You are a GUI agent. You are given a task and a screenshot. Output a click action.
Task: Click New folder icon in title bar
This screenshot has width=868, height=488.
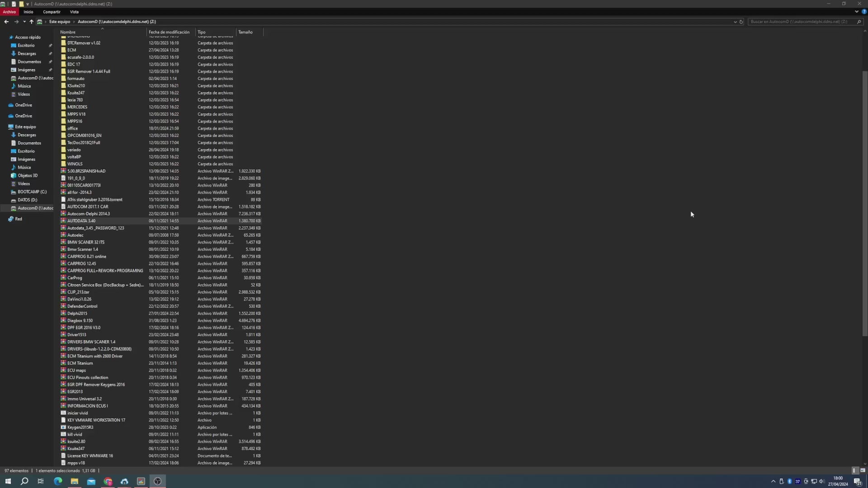[21, 4]
